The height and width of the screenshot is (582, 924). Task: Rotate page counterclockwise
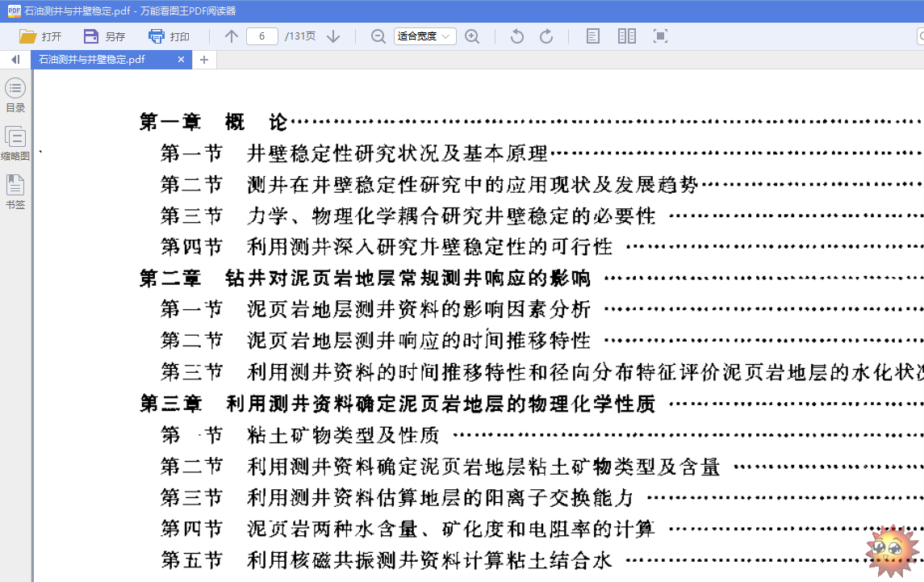(517, 36)
